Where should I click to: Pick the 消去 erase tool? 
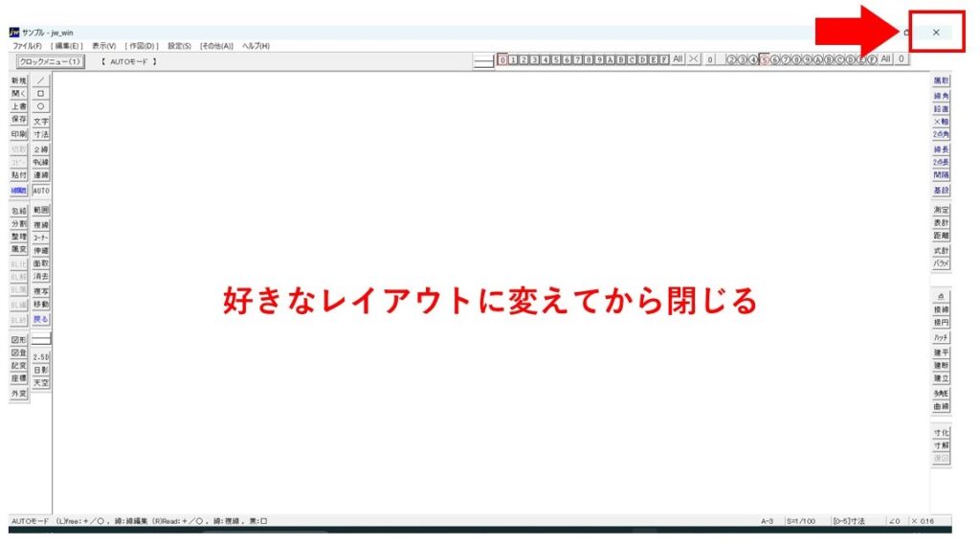pos(41,276)
